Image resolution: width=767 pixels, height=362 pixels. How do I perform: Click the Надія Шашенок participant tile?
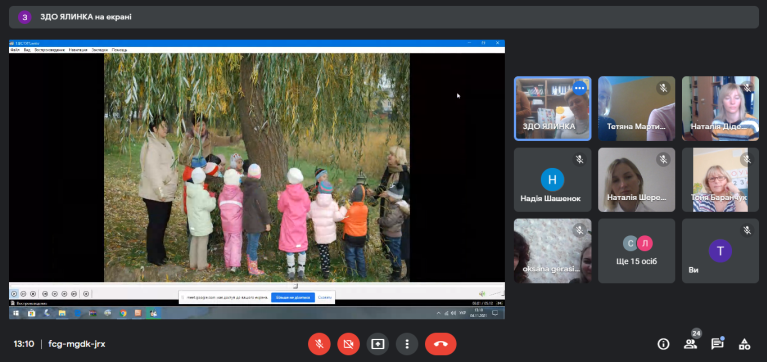tap(552, 180)
